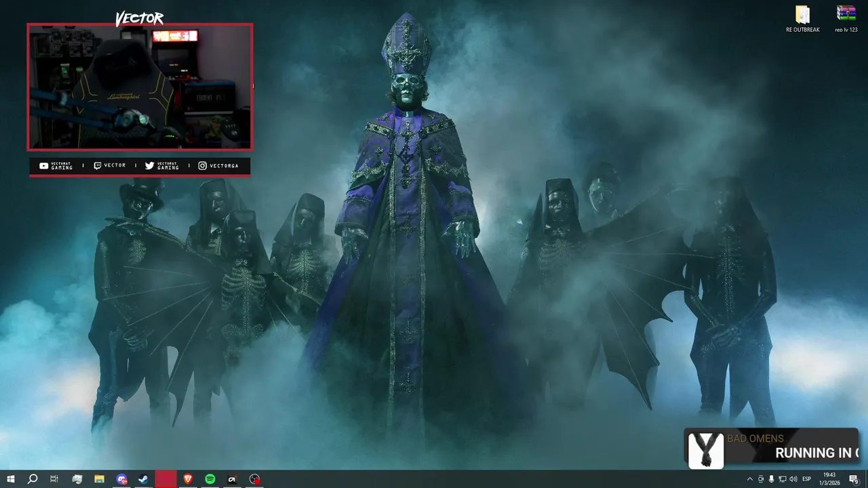
Task: Click the BAD OMENS artist name
Action: [755, 439]
